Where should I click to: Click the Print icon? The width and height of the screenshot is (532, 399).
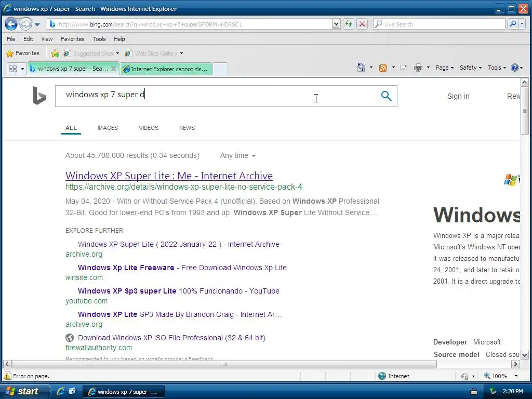pos(418,68)
